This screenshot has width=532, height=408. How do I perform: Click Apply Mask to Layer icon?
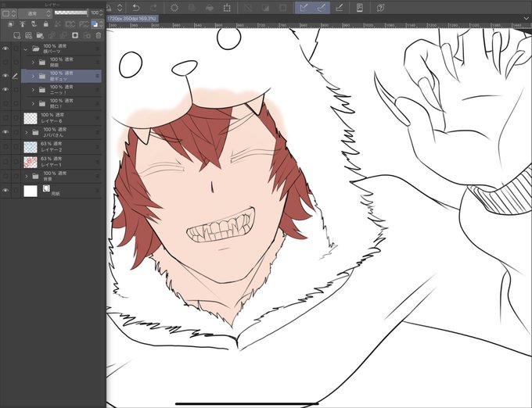coord(87,35)
